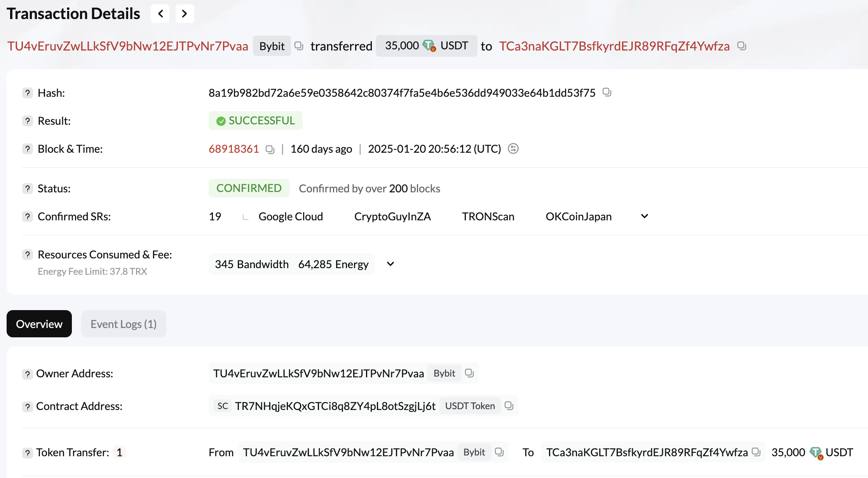Copy the Owner Address
Image resolution: width=868 pixels, height=478 pixels.
[469, 373]
